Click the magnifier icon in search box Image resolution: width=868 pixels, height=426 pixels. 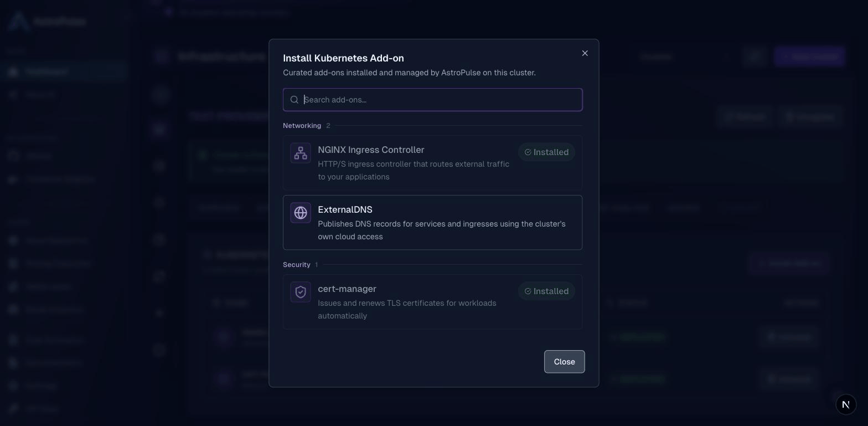(294, 100)
